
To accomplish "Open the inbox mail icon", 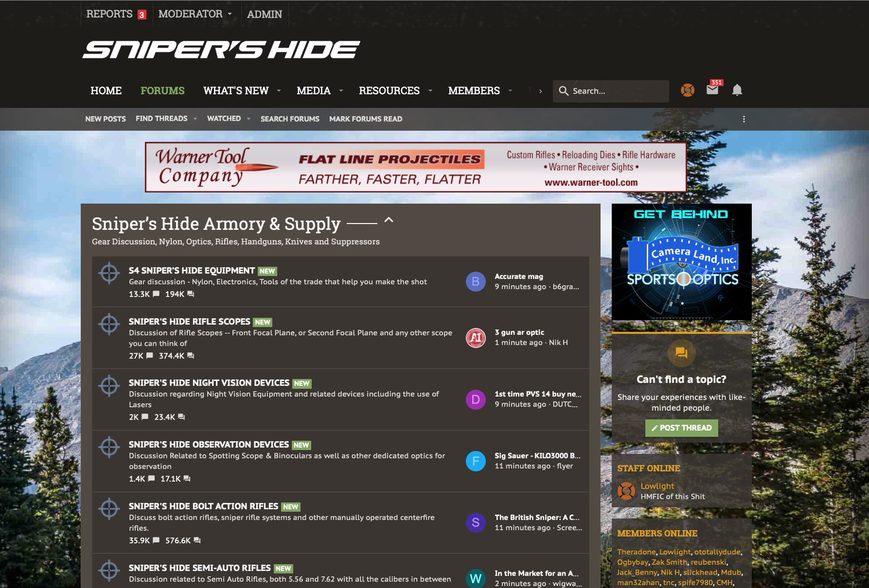I will click(x=712, y=90).
